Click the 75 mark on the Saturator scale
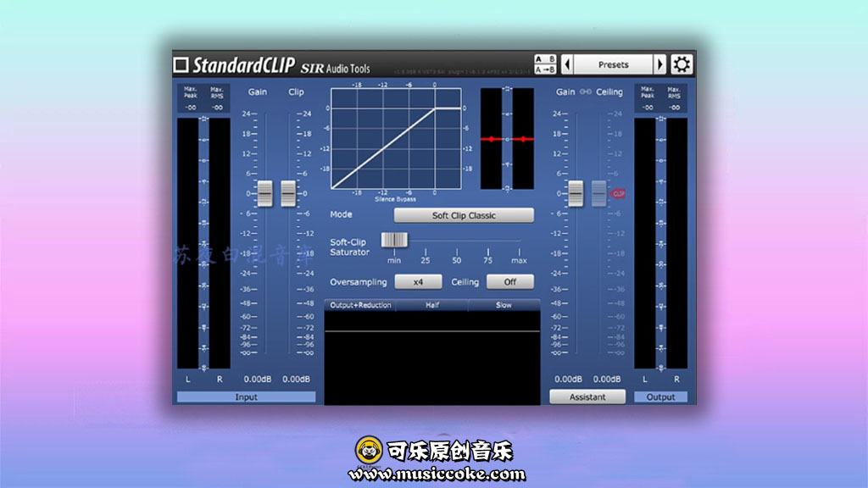The image size is (868, 488). coord(487,260)
